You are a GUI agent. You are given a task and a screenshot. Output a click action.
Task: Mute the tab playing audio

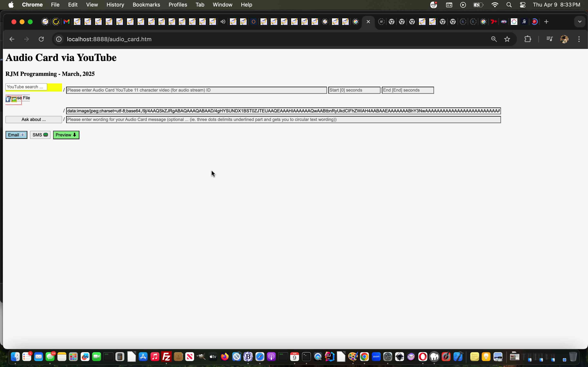pos(223,22)
